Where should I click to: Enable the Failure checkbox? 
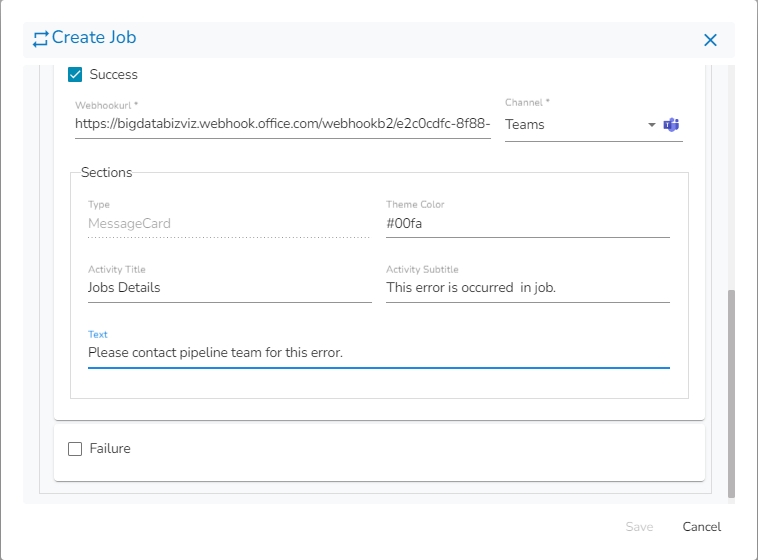coord(75,449)
